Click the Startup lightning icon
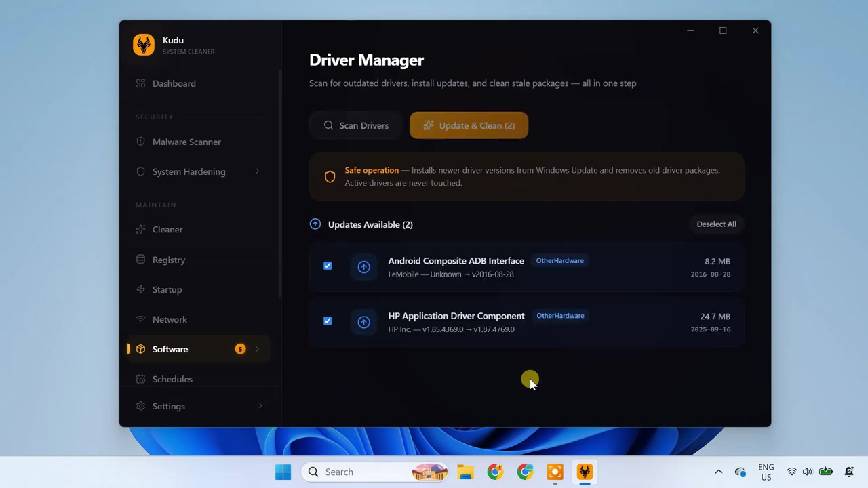The width and height of the screenshot is (868, 488). click(x=140, y=289)
